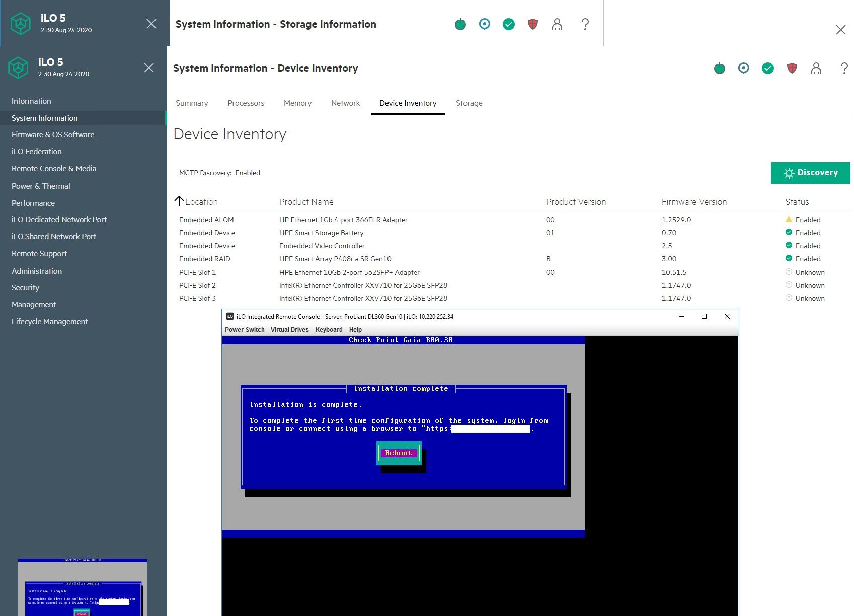Click the X icon at the far top right

(841, 30)
